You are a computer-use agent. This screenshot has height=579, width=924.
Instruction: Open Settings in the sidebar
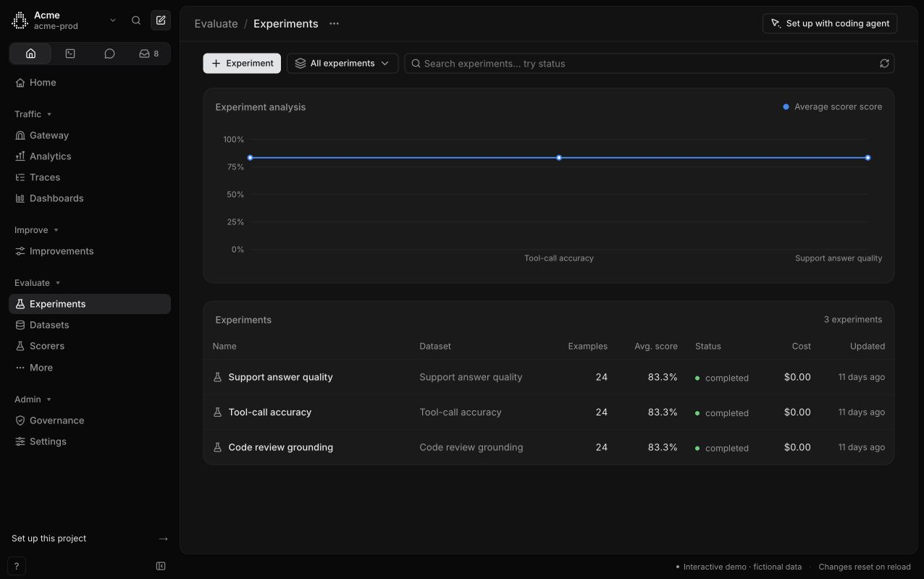click(x=90, y=441)
